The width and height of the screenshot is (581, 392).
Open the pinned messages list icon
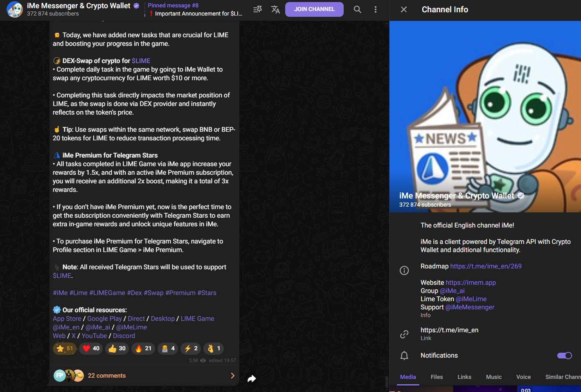click(x=257, y=9)
